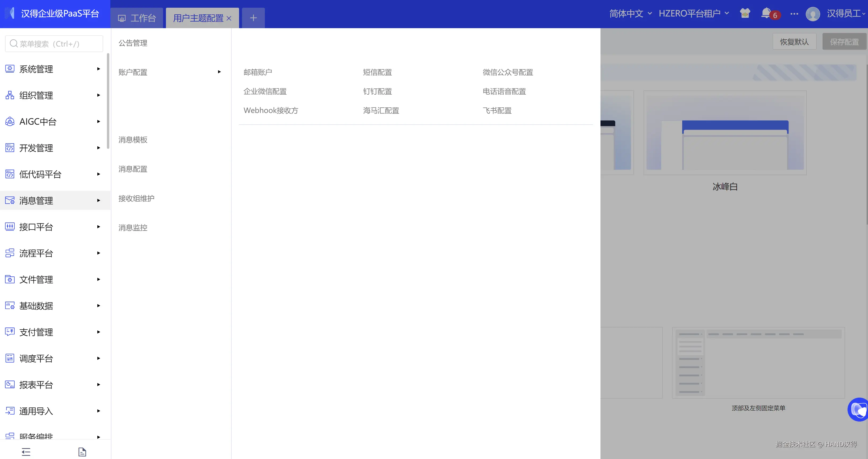
Task: Expand the 简体中文 language dropdown
Action: click(630, 14)
